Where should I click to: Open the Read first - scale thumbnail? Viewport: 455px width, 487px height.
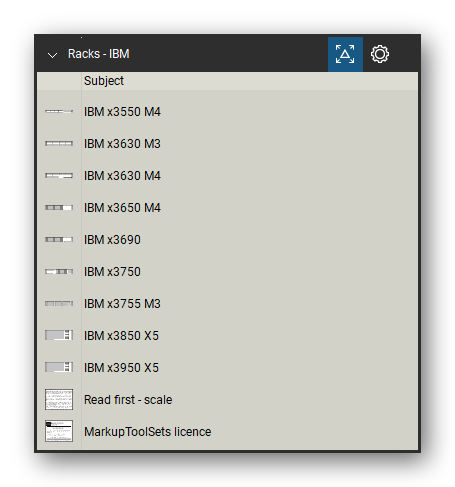click(59, 399)
